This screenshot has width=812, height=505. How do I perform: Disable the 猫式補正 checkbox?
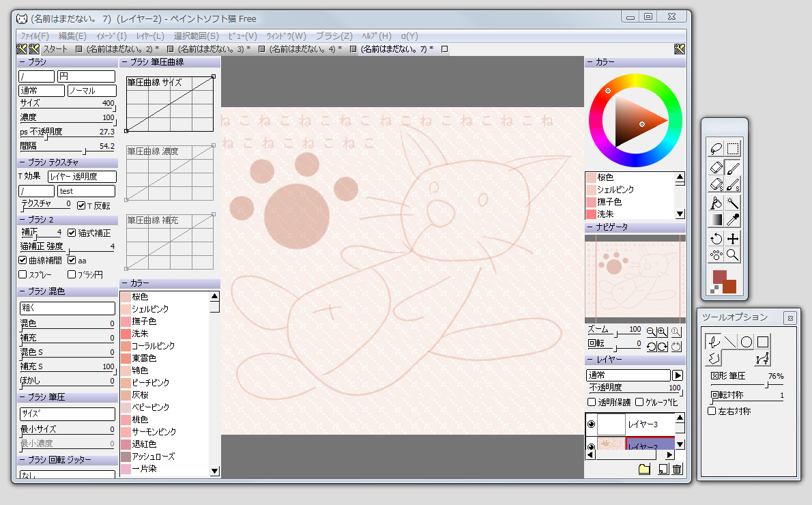71,232
